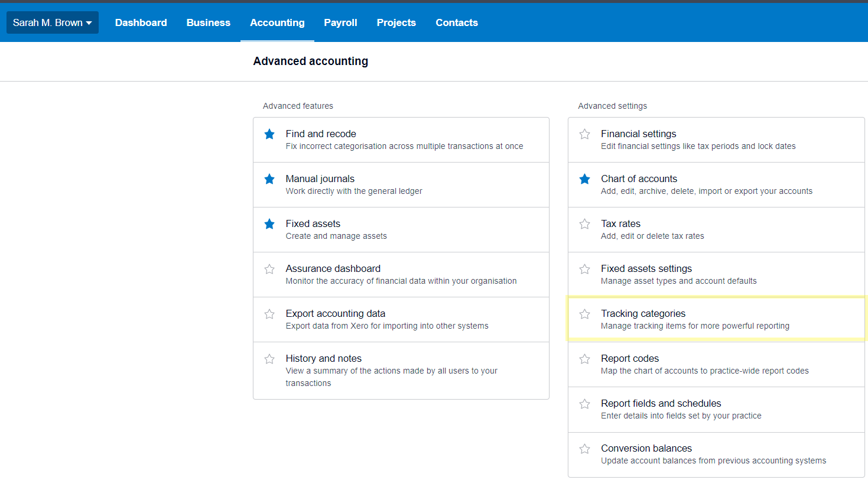Viewport: 868px width, 480px height.
Task: Open the Payroll menu
Action: click(340, 22)
